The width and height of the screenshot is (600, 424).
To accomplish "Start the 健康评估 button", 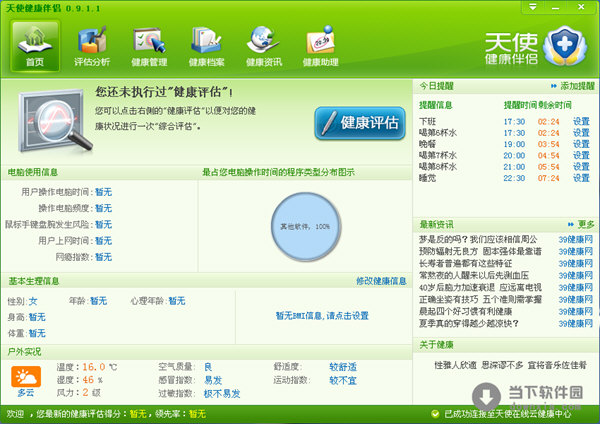I will click(x=360, y=123).
